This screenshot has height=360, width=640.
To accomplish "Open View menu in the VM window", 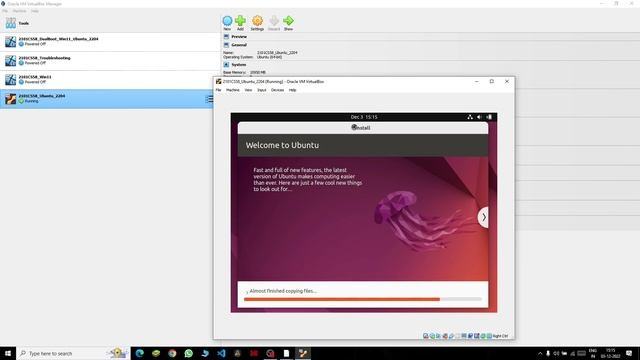I will click(248, 90).
